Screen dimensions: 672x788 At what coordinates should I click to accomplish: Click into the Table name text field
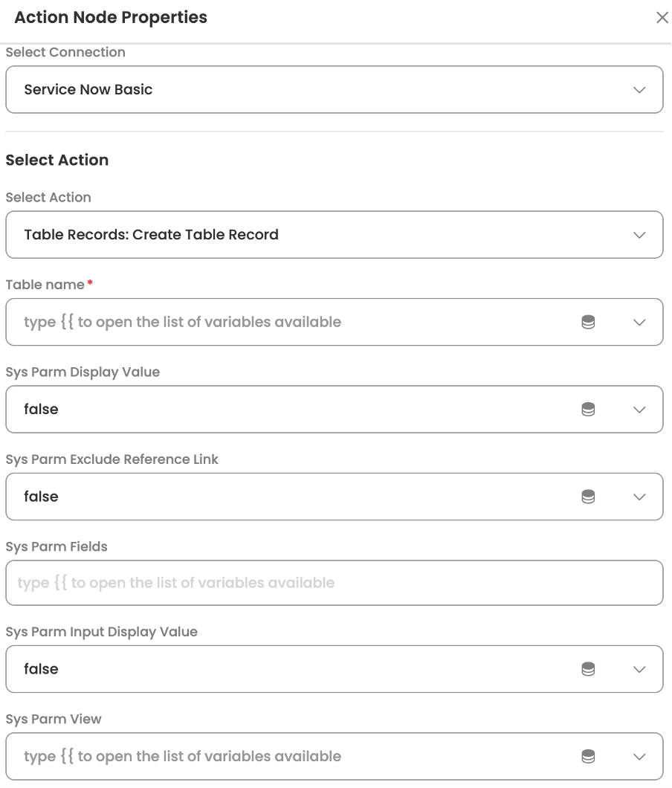[297, 323]
